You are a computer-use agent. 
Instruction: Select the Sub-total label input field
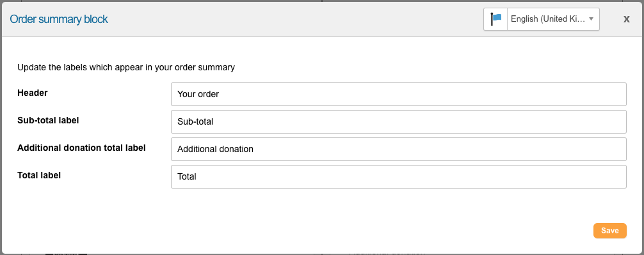click(398, 122)
